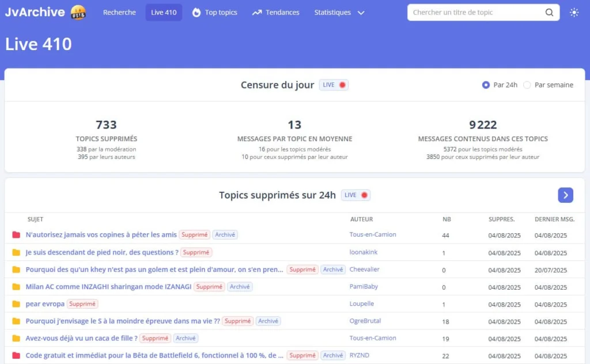
Task: Click the magnifier search icon
Action: (549, 13)
